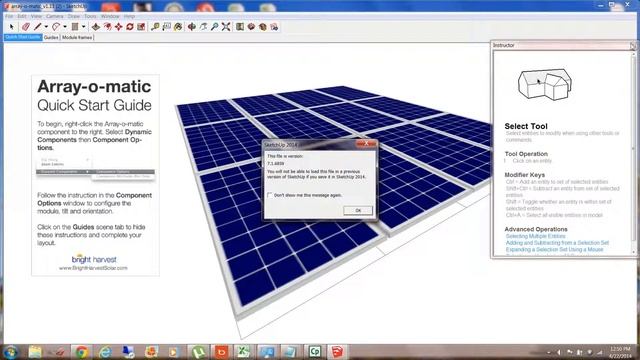This screenshot has width=640, height=360.
Task: Select the arrow Select tool
Action: [11, 27]
